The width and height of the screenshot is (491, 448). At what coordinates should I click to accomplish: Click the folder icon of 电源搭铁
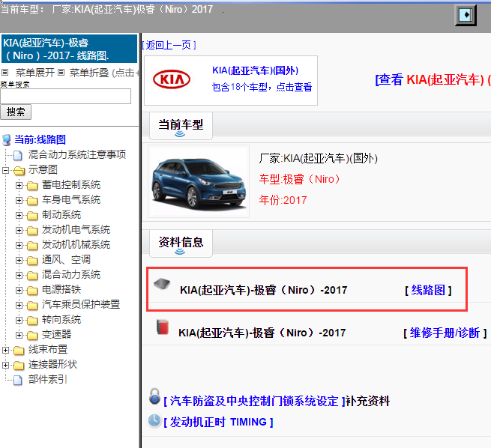pyautogui.click(x=32, y=291)
